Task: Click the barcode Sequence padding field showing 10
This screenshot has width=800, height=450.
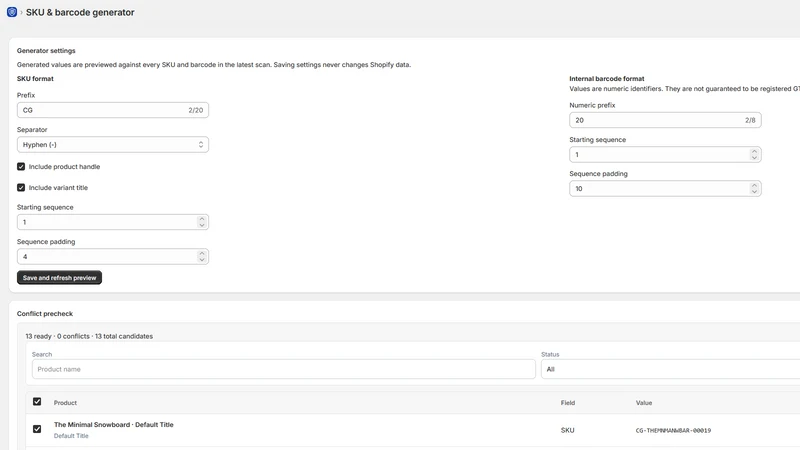Action: pyautogui.click(x=665, y=189)
